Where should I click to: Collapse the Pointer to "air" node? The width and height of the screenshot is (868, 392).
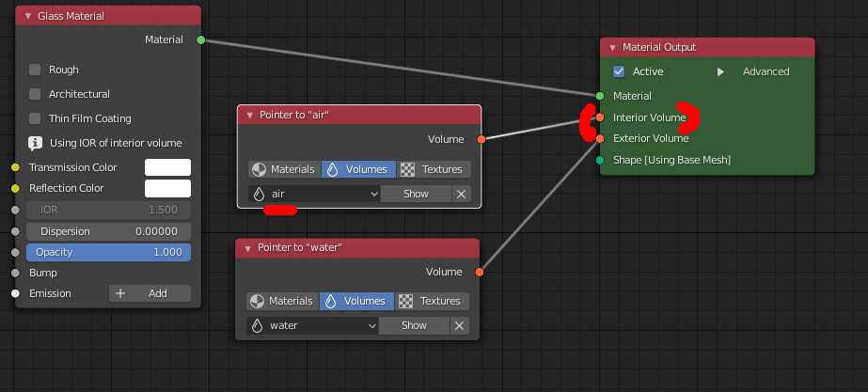pyautogui.click(x=249, y=116)
